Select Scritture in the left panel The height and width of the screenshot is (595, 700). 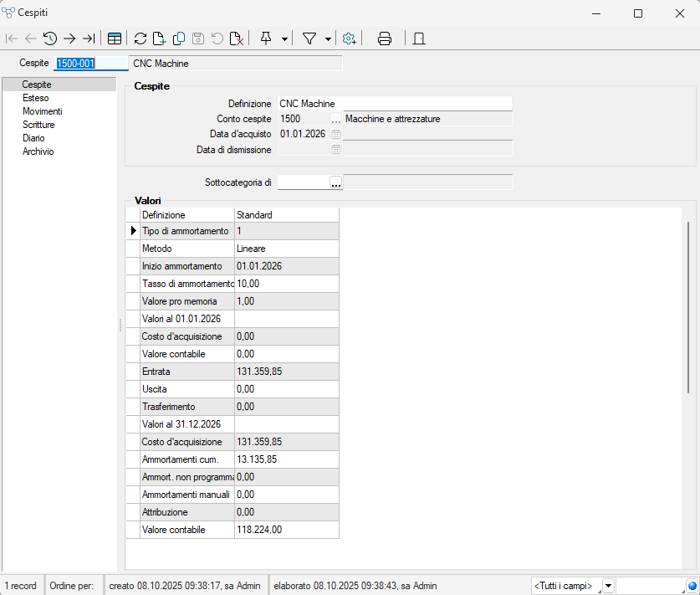[38, 125]
